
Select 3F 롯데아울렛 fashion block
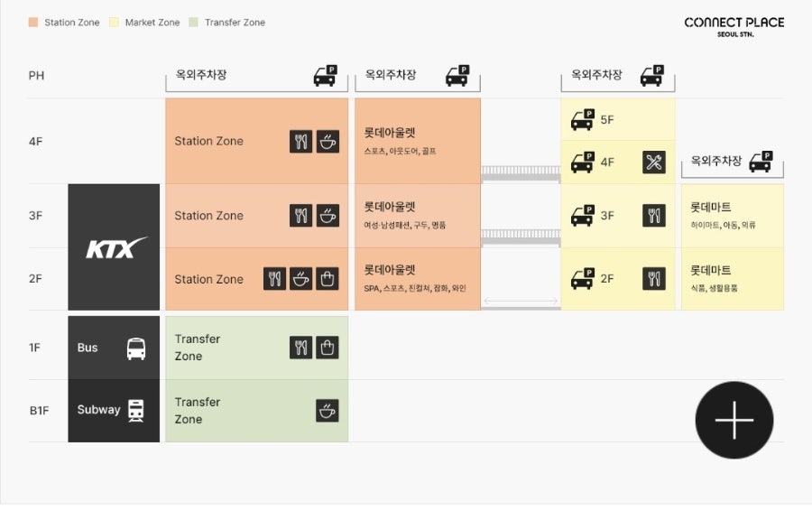click(418, 216)
